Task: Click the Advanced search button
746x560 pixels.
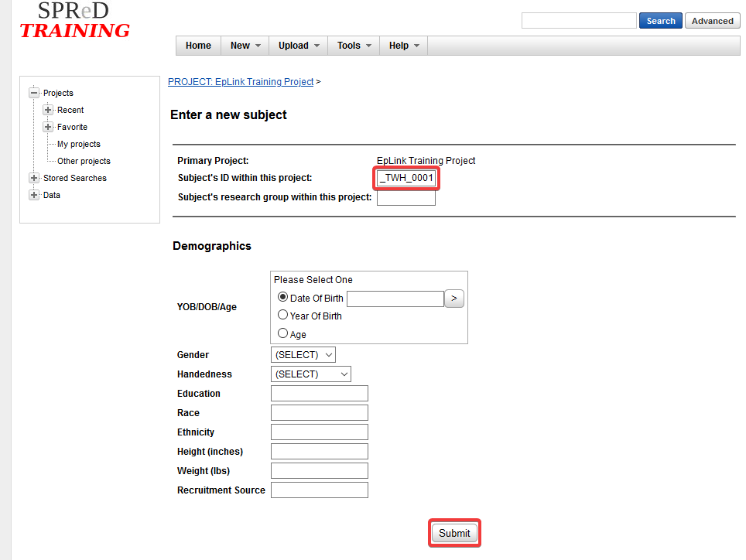Action: point(712,21)
